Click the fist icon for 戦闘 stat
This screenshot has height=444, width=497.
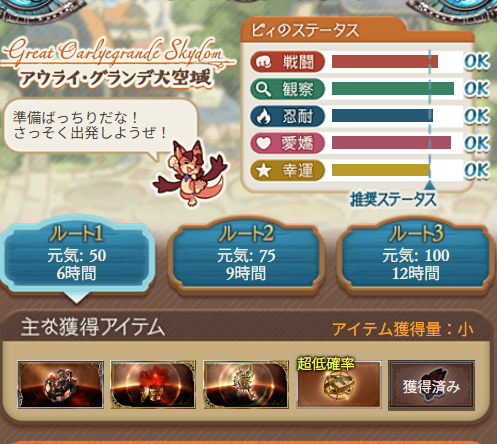[264, 62]
